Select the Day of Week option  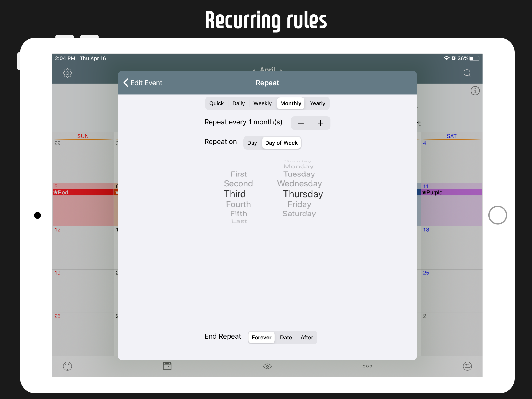point(281,143)
